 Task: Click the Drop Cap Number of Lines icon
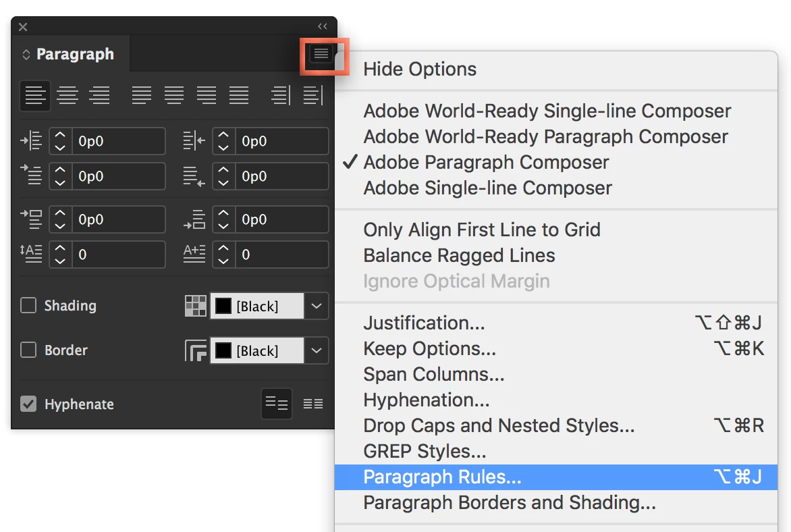pos(31,253)
